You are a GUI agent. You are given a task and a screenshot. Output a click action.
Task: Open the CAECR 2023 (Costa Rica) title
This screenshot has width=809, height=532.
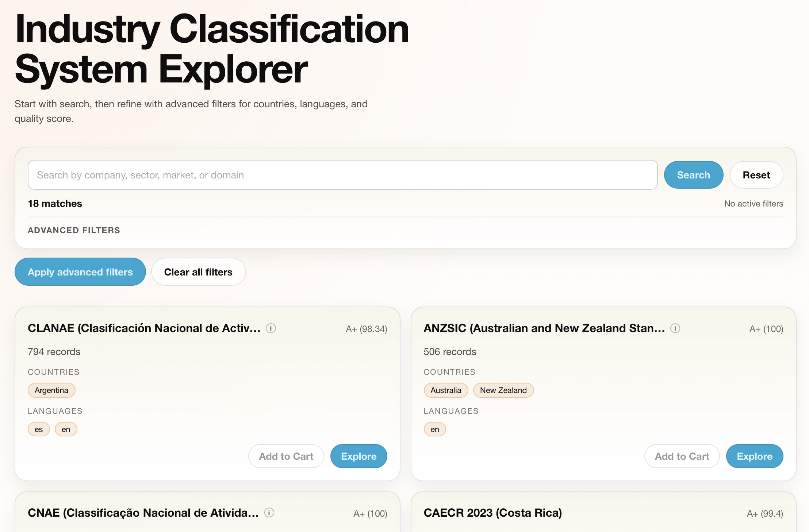point(493,513)
